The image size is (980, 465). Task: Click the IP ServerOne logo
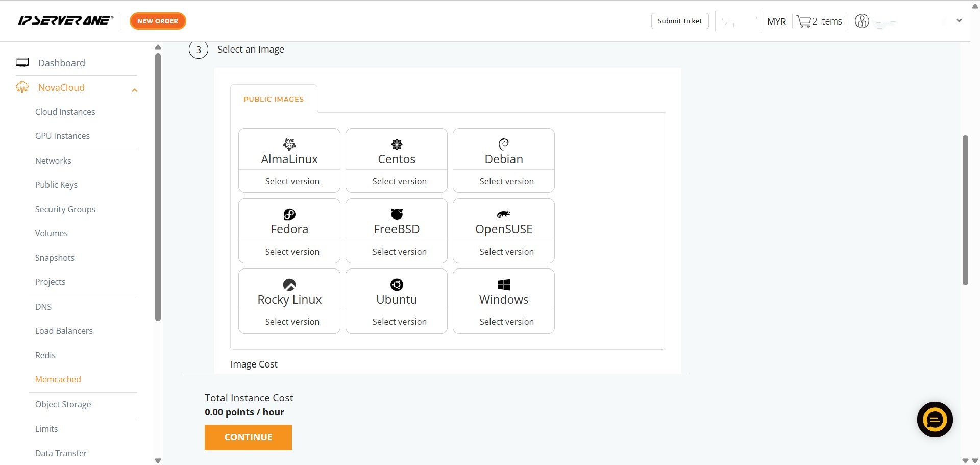(65, 21)
